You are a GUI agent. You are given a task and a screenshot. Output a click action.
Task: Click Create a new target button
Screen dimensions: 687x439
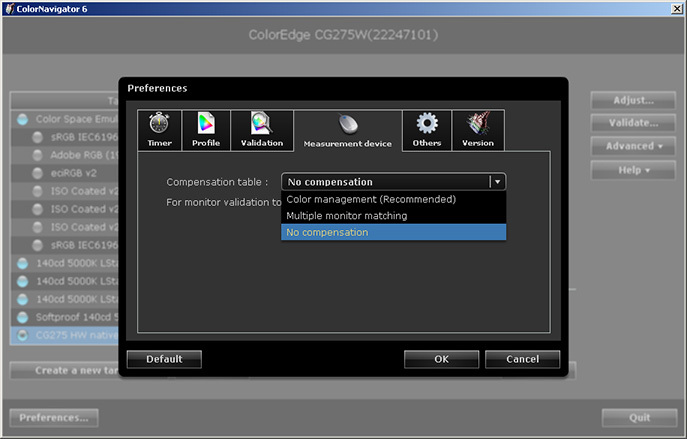(x=64, y=371)
